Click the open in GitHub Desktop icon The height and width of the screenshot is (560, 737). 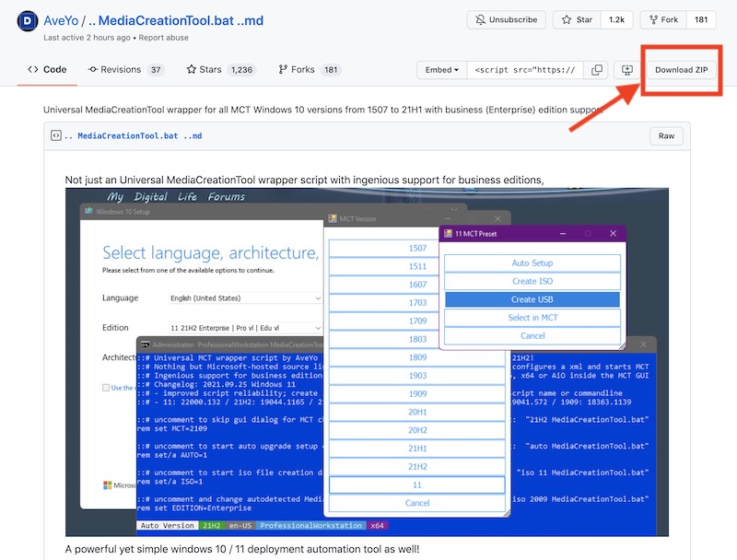click(627, 70)
